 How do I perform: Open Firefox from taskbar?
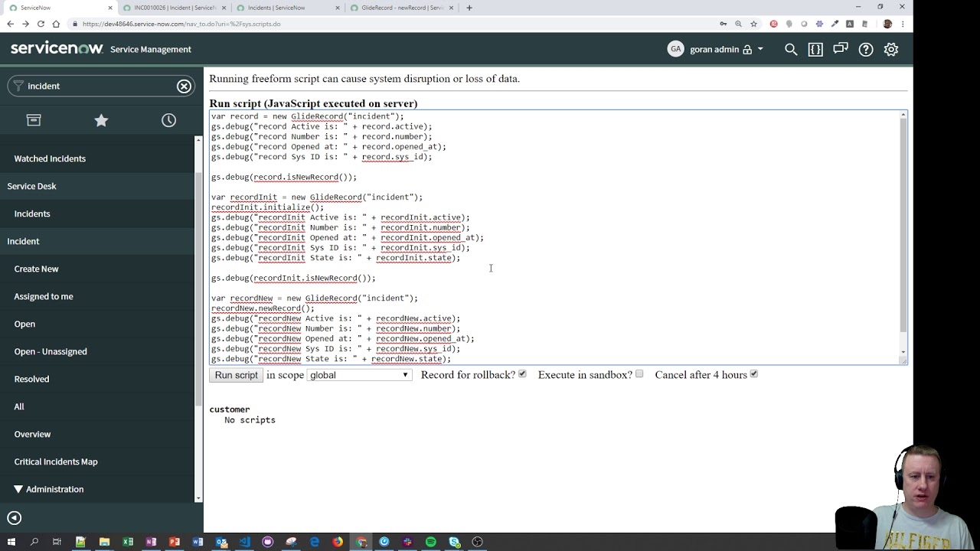point(338,542)
